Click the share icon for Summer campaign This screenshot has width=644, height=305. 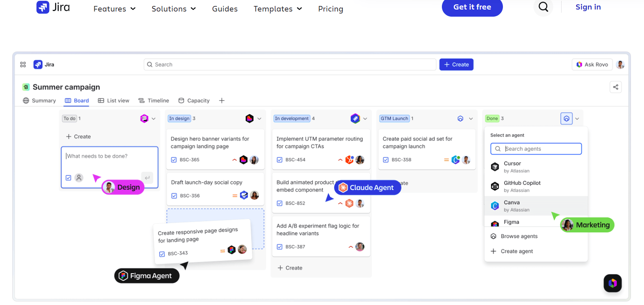(x=615, y=87)
